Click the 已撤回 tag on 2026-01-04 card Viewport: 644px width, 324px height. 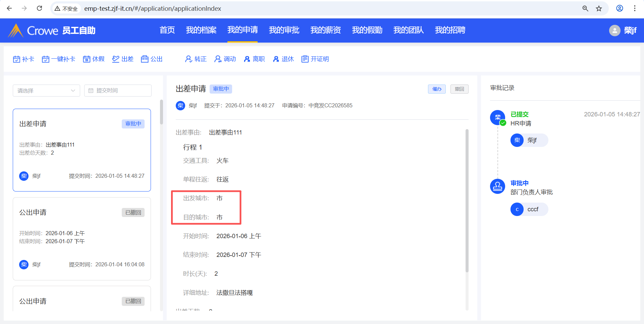(133, 212)
